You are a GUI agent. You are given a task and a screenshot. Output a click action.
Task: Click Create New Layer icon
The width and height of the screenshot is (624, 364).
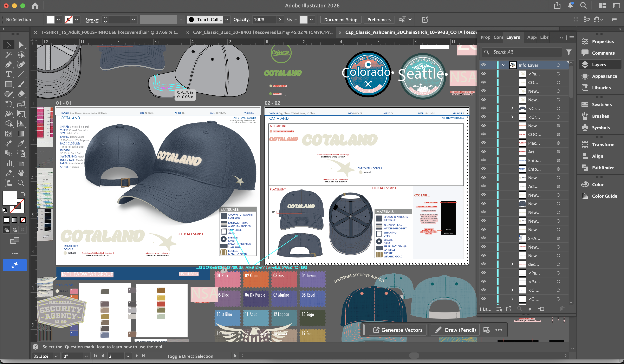tap(552, 309)
